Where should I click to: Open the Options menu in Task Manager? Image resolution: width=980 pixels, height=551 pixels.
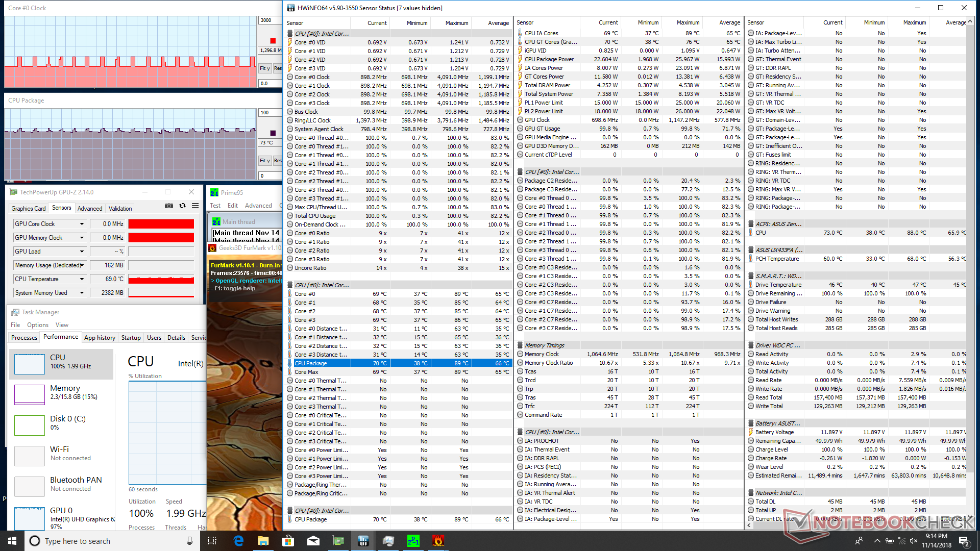point(38,324)
